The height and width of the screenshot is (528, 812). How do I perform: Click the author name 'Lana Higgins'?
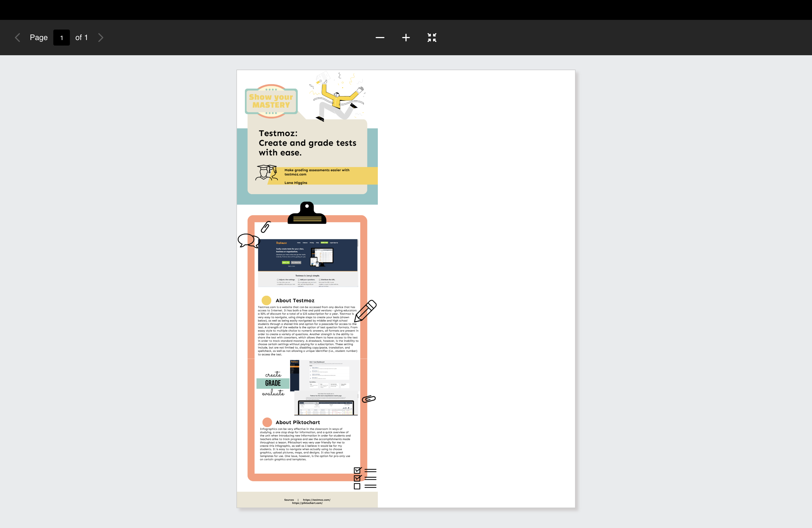296,183
